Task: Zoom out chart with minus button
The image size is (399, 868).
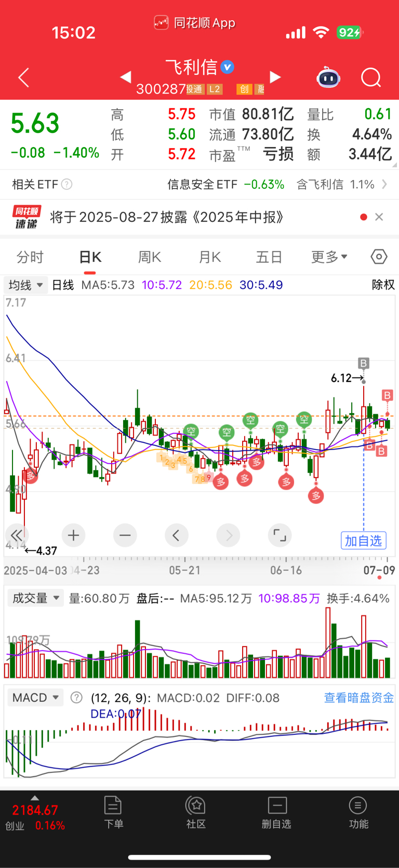Action: (x=125, y=535)
